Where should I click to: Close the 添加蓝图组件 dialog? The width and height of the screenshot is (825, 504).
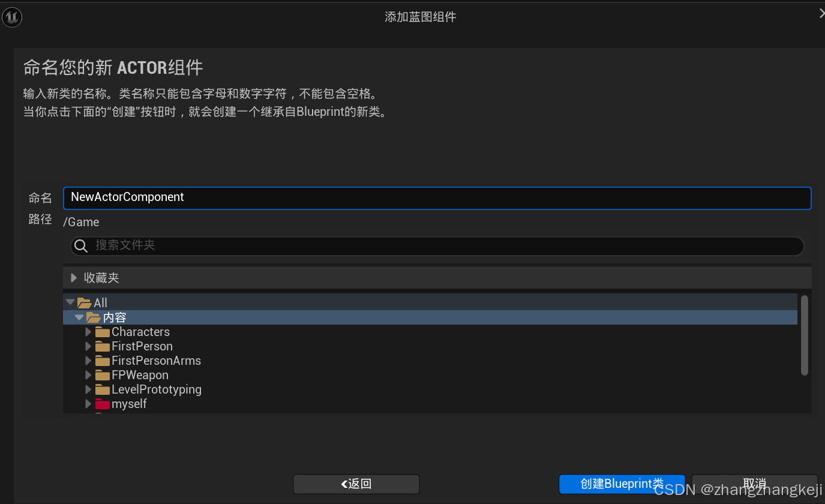pyautogui.click(x=821, y=14)
